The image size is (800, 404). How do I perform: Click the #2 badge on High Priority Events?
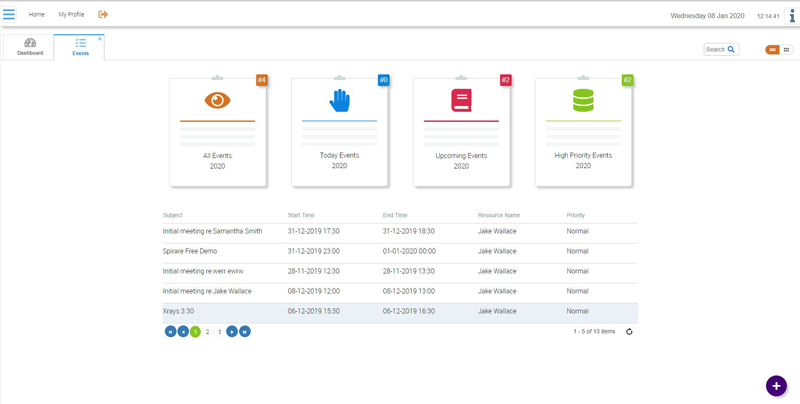(x=628, y=80)
